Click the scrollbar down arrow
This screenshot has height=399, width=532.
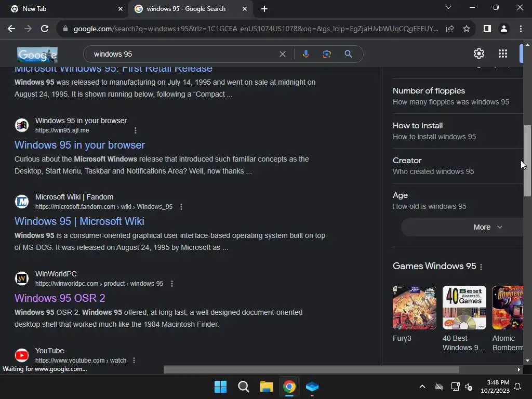click(527, 361)
